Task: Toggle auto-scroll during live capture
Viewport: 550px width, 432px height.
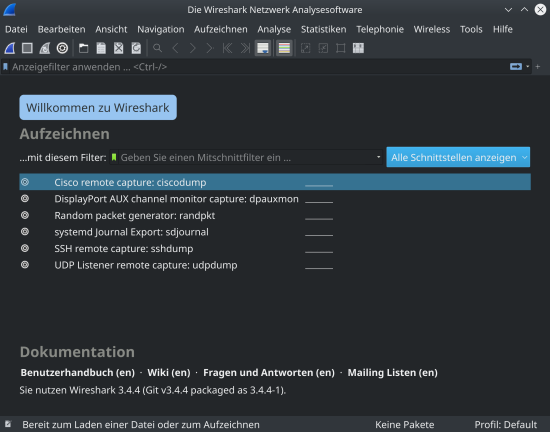Action: (x=263, y=48)
